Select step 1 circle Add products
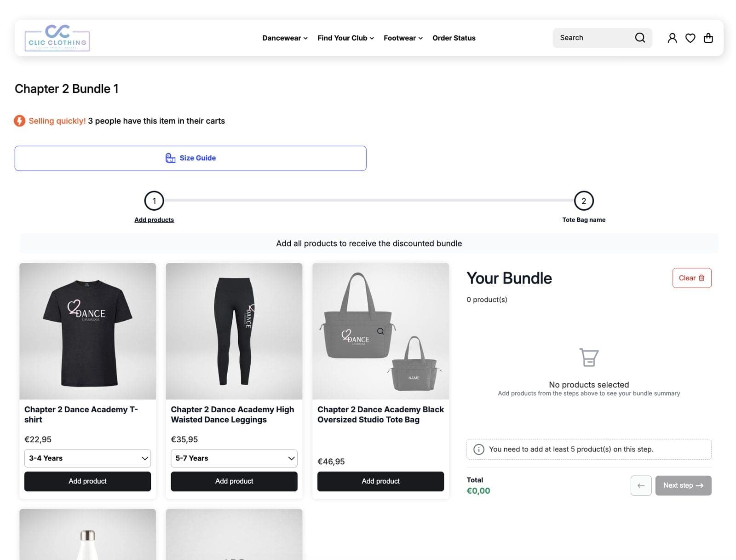 [154, 201]
